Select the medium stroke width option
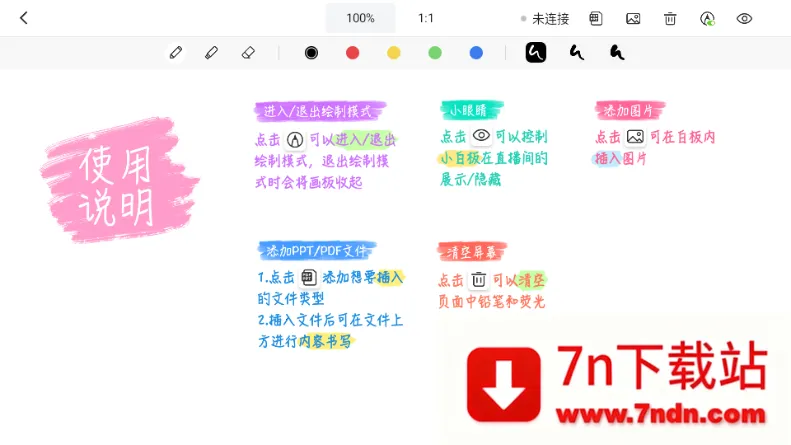Image resolution: width=791 pixels, height=445 pixels. pos(577,52)
